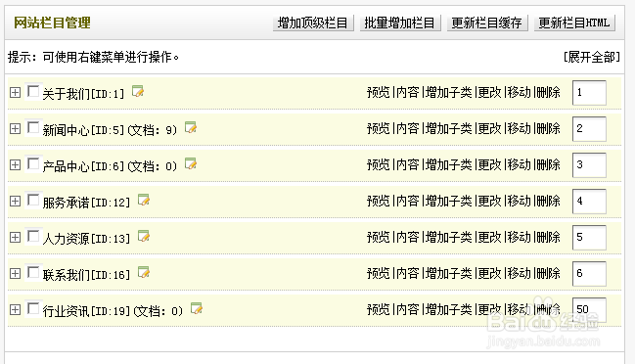Click 增加顶级栏目 button
This screenshot has width=635, height=364.
pos(313,23)
